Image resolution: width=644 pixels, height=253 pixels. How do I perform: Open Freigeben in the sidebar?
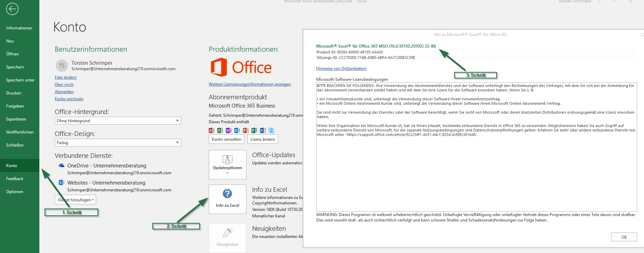pyautogui.click(x=20, y=106)
